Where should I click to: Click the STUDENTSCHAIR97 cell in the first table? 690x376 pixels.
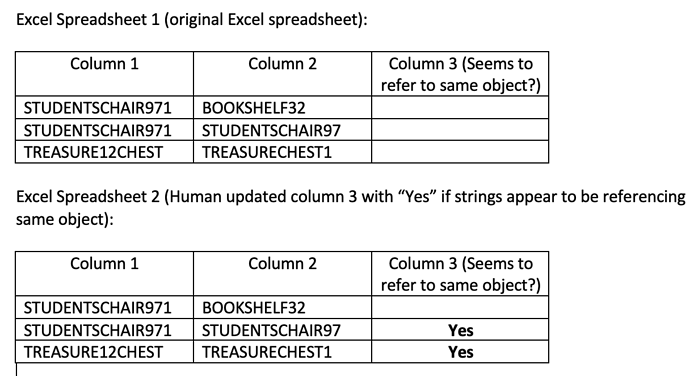pyautogui.click(x=282, y=130)
